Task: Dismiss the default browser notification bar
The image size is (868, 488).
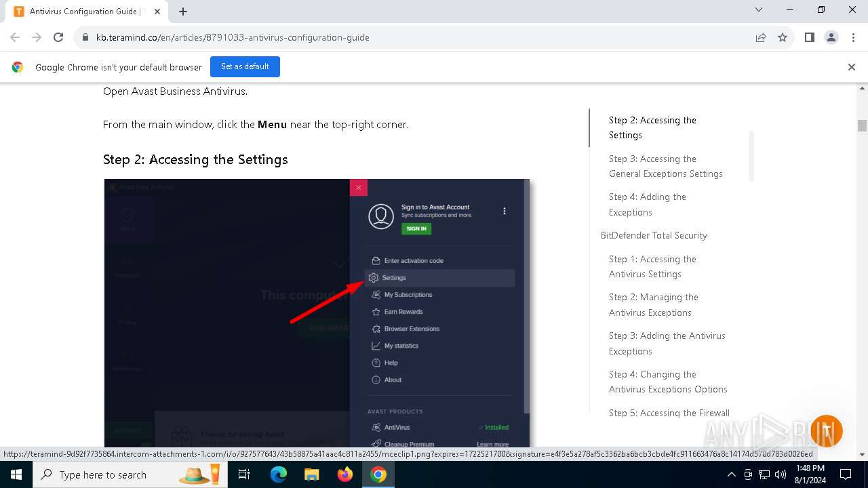Action: [x=852, y=67]
